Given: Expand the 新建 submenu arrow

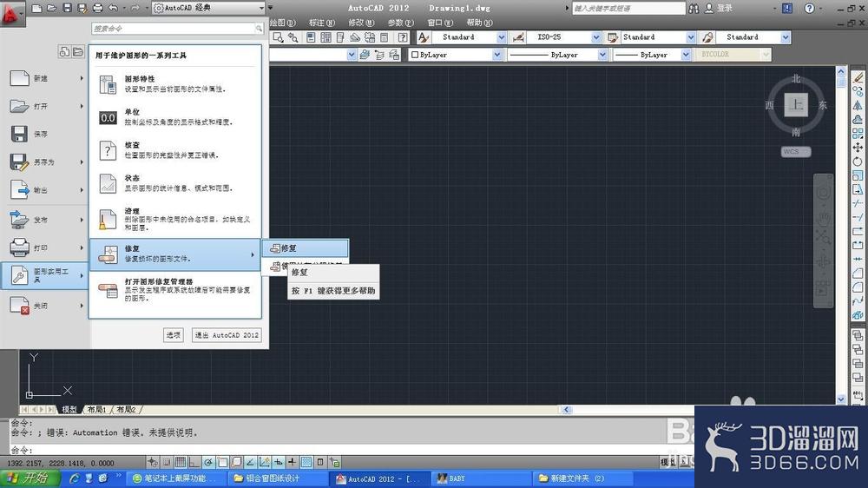Looking at the screenshot, I should 82,78.
